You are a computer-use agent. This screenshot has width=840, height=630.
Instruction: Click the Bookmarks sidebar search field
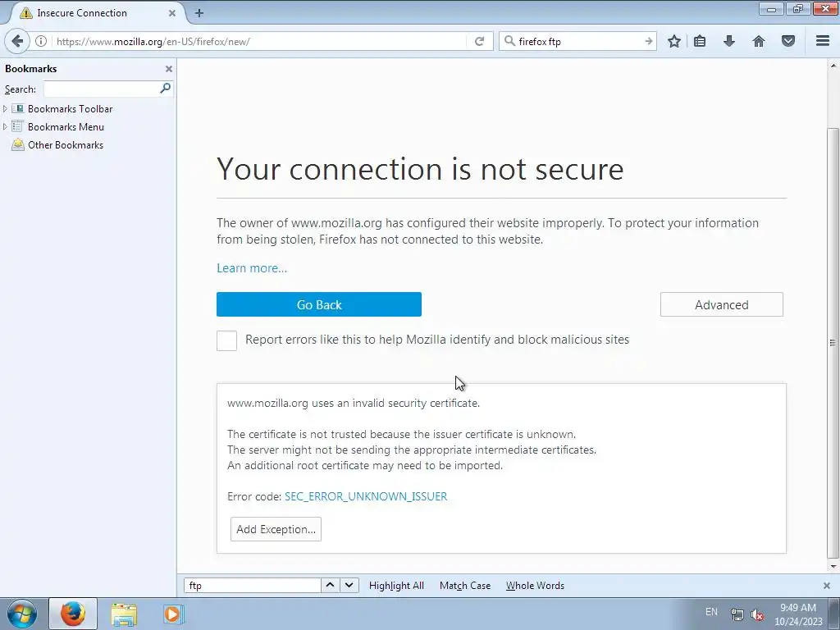coord(102,89)
